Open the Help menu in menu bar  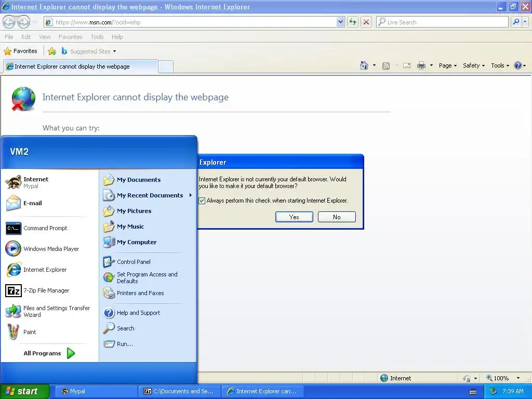click(117, 37)
